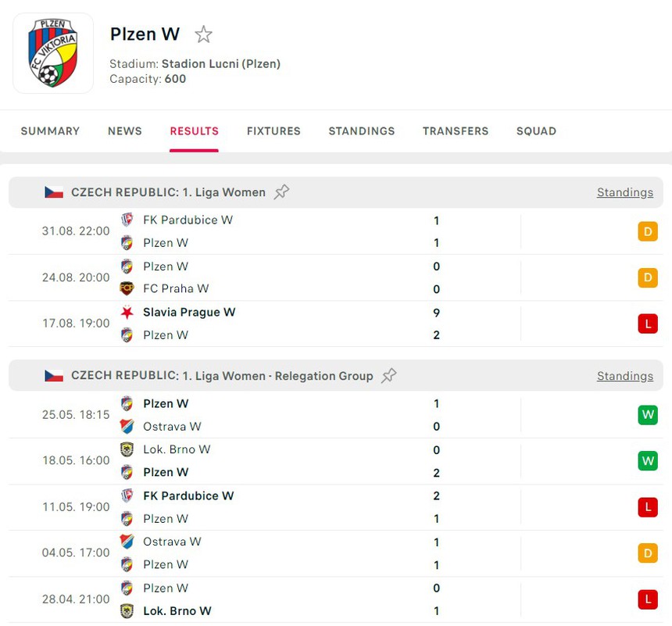Switch to the FIXTURES tab
The width and height of the screenshot is (672, 626).
[x=273, y=131]
